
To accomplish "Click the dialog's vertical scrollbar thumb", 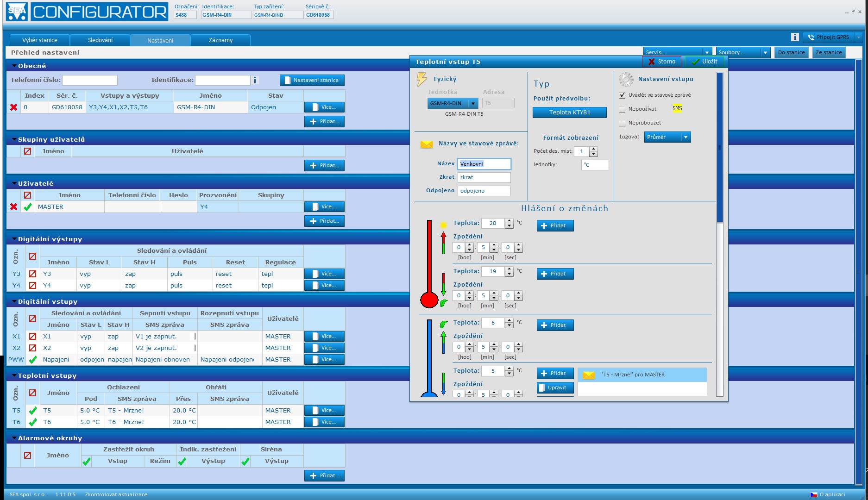I will pyautogui.click(x=719, y=148).
